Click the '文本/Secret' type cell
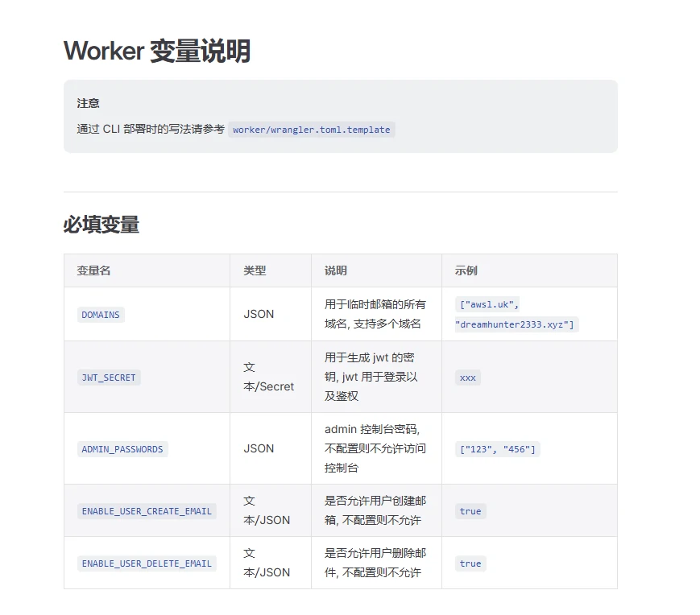 tap(269, 377)
